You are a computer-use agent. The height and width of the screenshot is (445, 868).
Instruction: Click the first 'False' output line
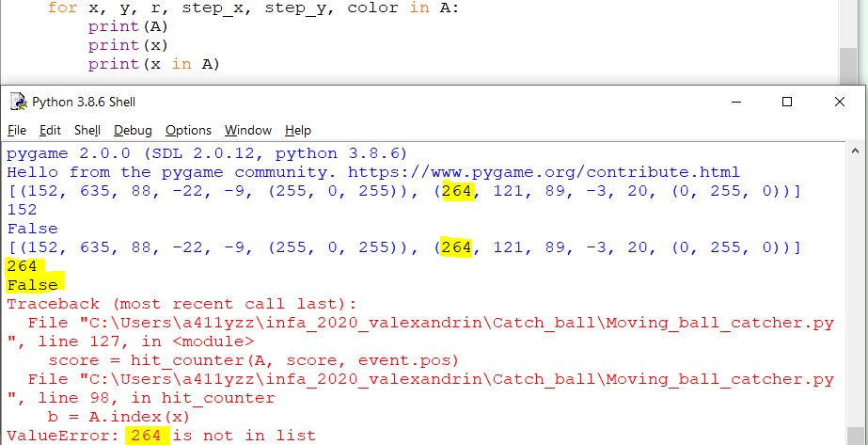tap(33, 229)
